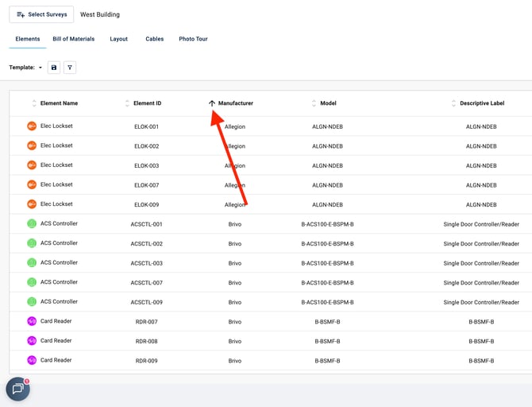Viewport: 532px width, 407px height.
Task: Toggle sorting on the Model column
Action: (314, 103)
